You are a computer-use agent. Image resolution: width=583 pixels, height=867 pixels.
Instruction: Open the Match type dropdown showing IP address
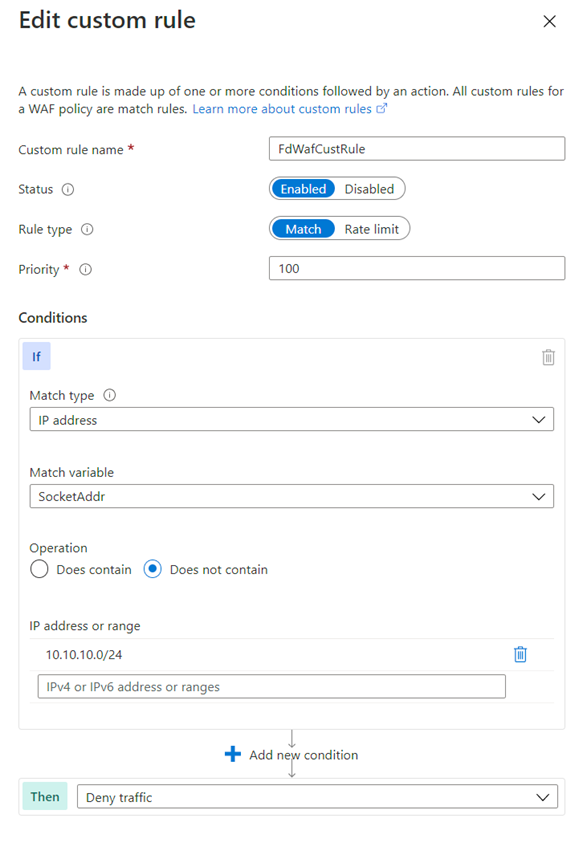(292, 420)
